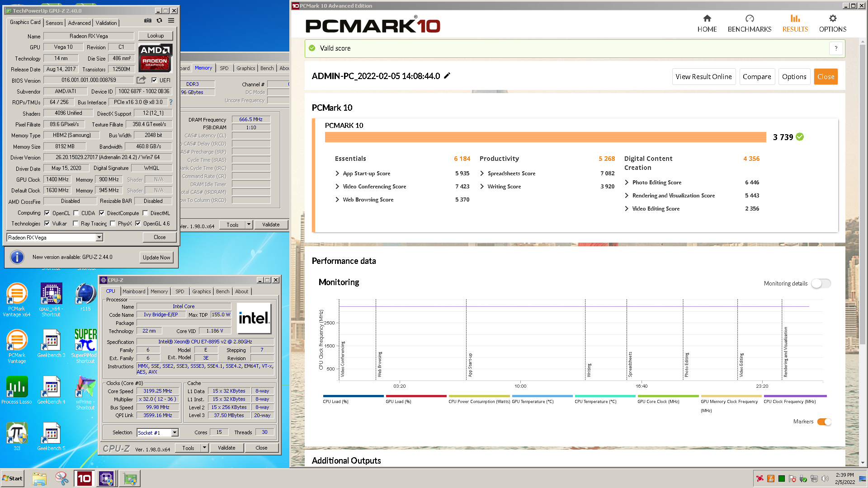868x488 pixels.
Task: Click the info icon in GPU-Z update notice
Action: [17, 257]
